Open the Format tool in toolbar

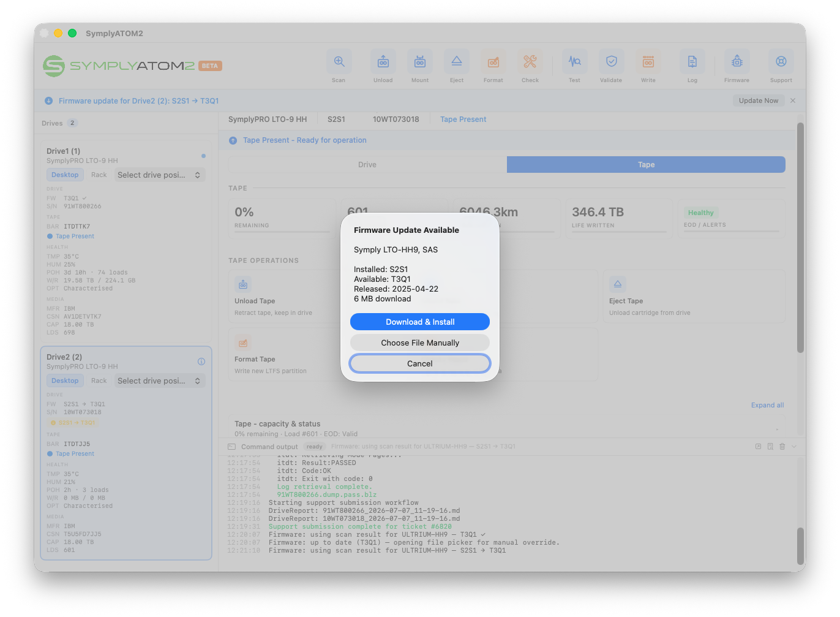click(493, 62)
